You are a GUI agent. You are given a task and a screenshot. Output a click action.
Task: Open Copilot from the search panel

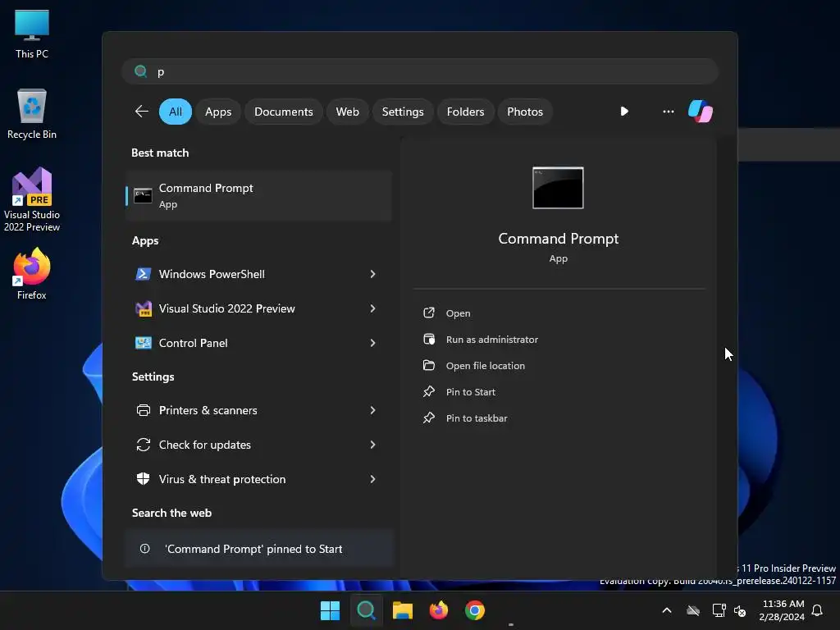pyautogui.click(x=701, y=112)
